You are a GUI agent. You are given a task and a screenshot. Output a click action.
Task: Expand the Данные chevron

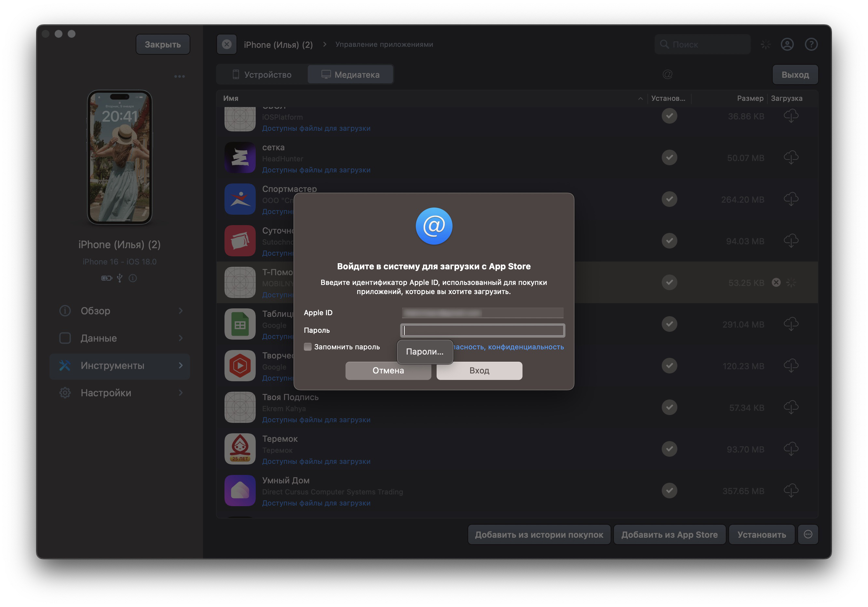pos(181,338)
